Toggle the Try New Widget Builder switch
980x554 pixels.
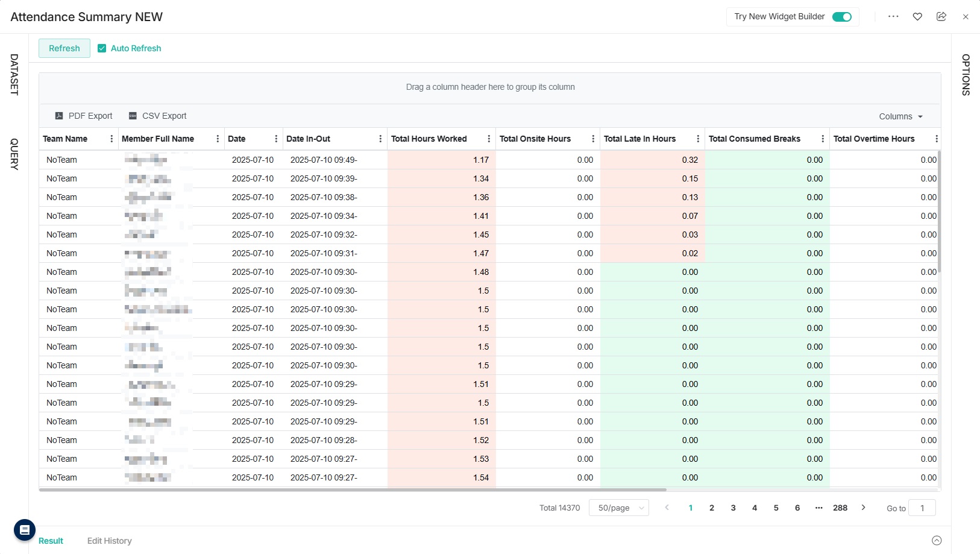click(841, 17)
